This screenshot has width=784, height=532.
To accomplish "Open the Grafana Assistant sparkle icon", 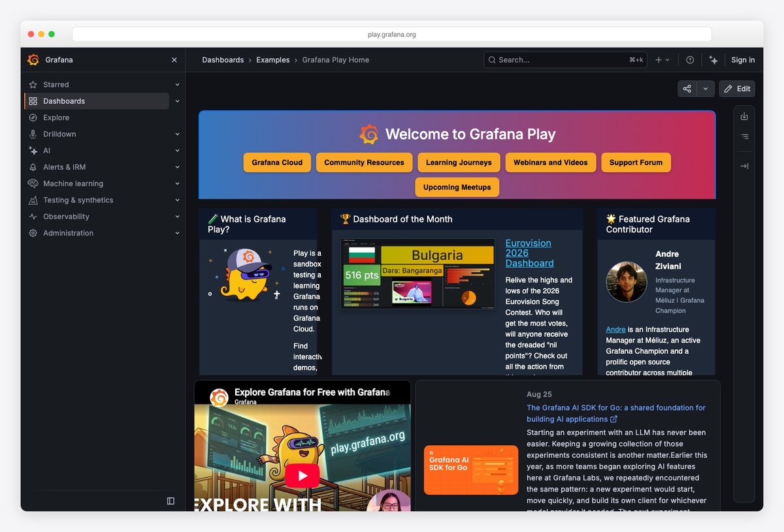I will pyautogui.click(x=713, y=60).
